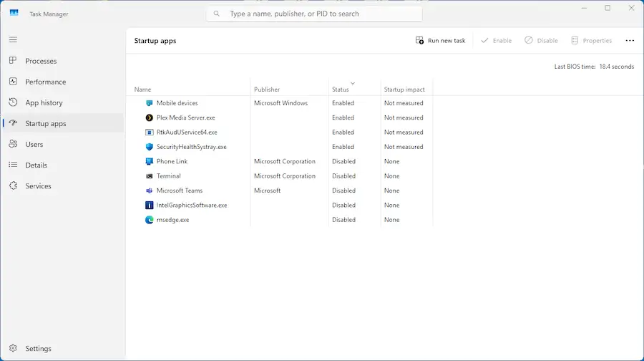Select the Phone Link row name
644x361 pixels.
172,161
